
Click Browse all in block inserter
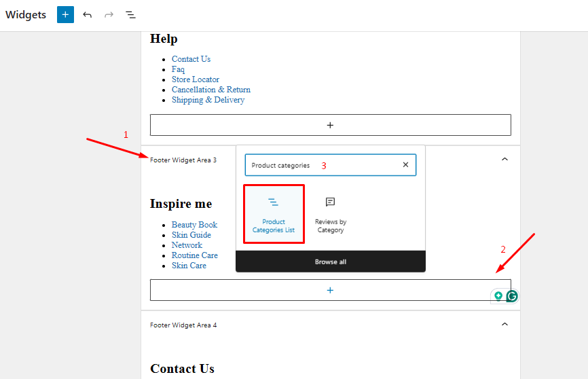coord(331,261)
